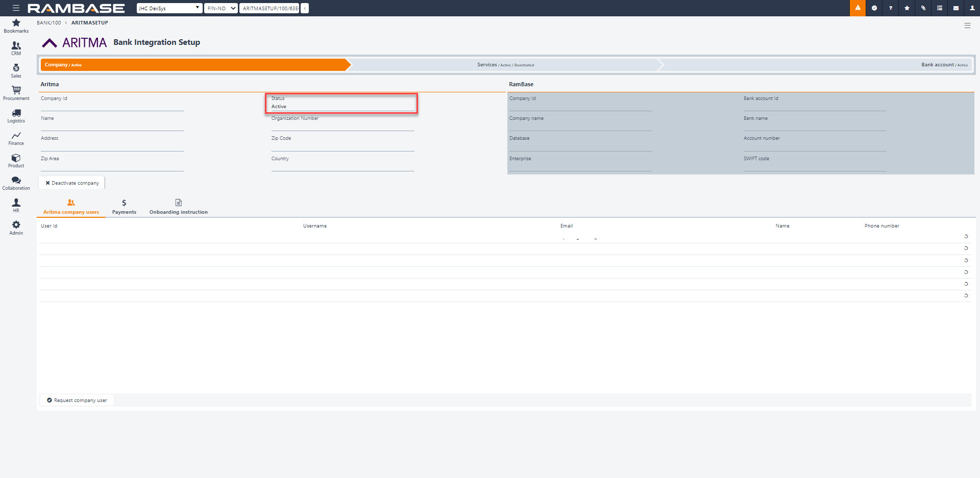Click refresh icon on fourth user row

(x=966, y=272)
